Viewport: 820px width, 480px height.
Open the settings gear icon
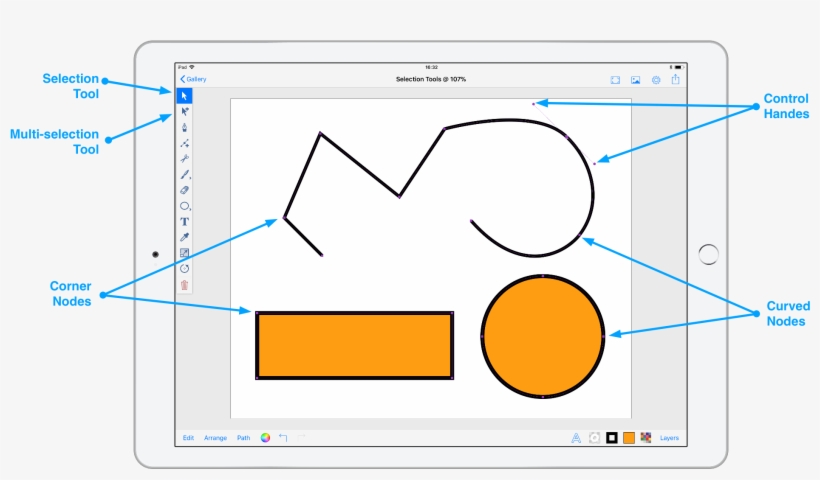click(x=656, y=80)
